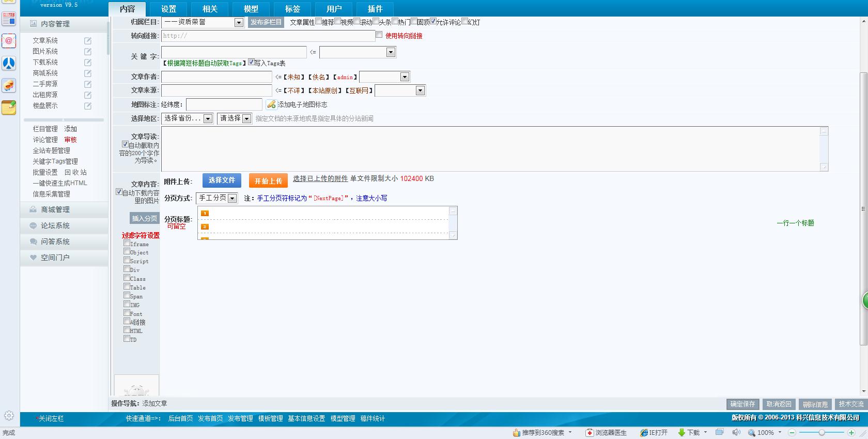Switch to the 设置 tab
Screen dimensions: 868x439
168,9
